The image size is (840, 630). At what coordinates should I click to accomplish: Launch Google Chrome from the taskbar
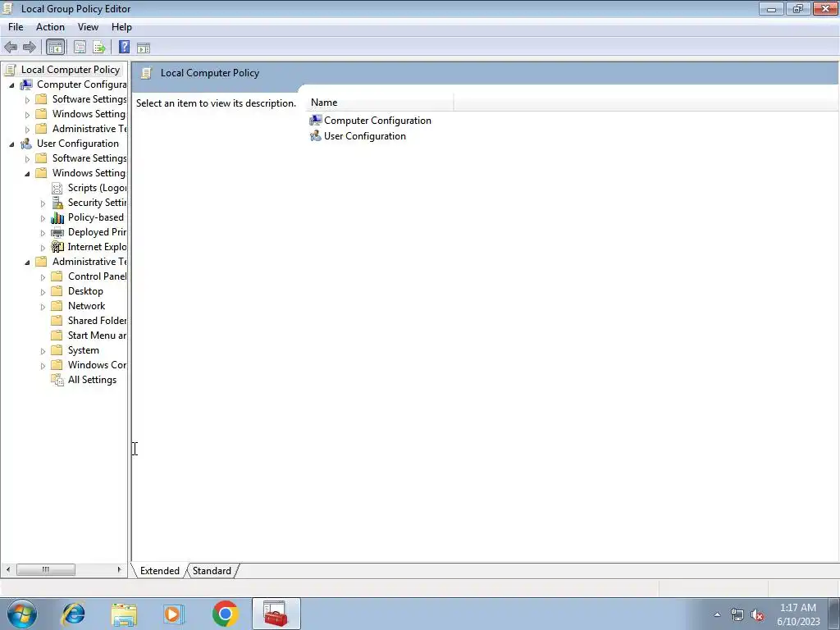click(225, 614)
